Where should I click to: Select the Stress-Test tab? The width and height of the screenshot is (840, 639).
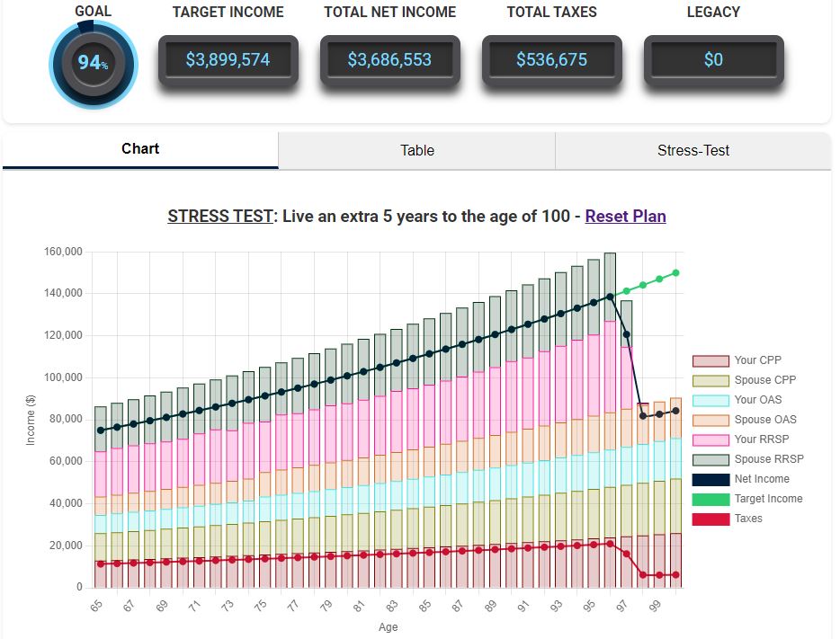click(693, 150)
